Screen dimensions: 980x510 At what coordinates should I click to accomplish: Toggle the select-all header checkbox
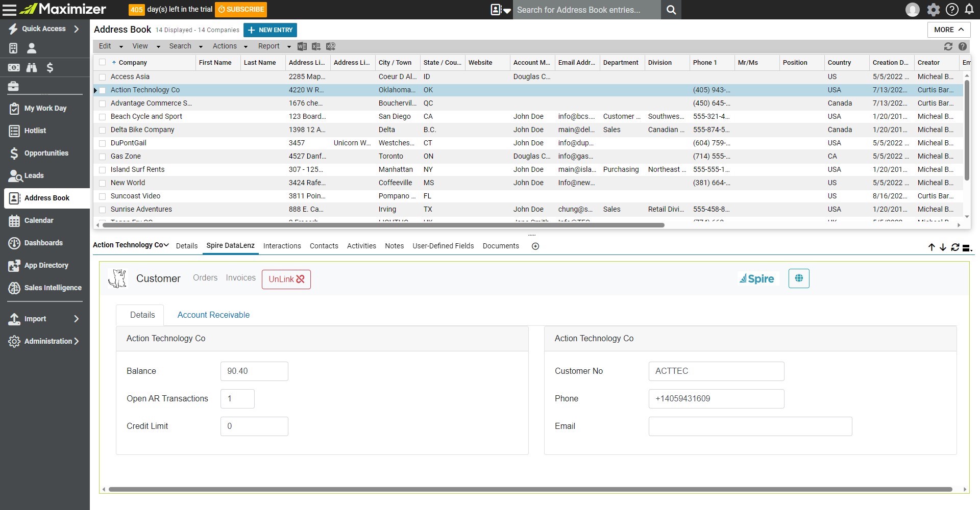(103, 62)
